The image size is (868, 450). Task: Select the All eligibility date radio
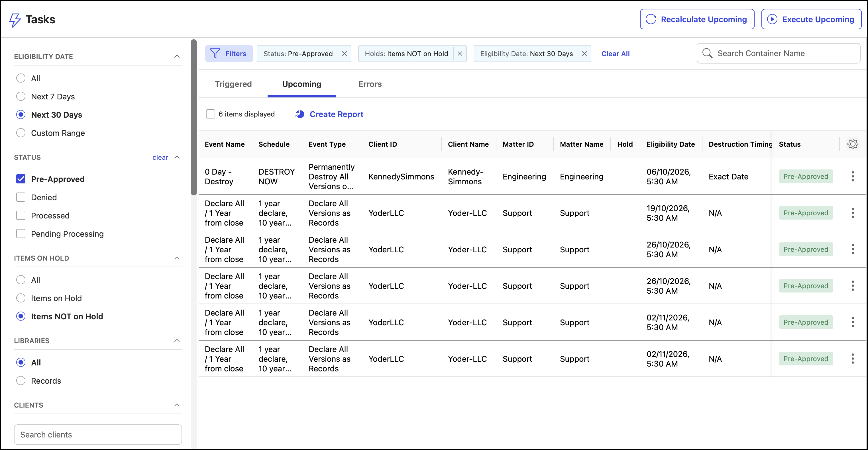[21, 78]
